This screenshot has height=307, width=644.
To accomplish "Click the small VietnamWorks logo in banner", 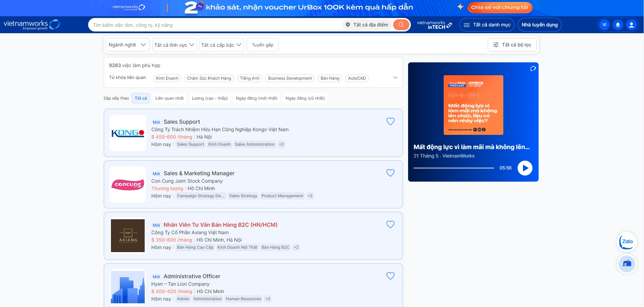I will coord(129,7).
